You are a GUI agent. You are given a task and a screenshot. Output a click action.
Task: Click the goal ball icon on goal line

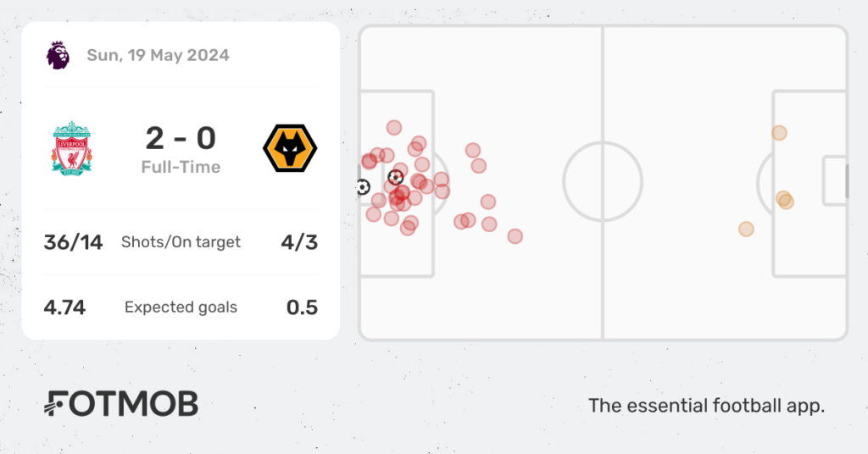(x=363, y=187)
